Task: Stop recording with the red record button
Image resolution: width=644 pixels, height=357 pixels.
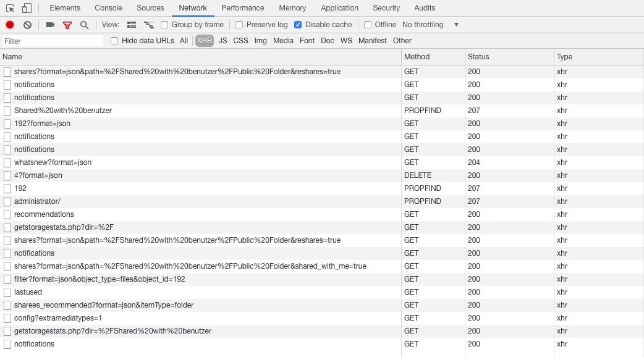Action: coord(10,25)
